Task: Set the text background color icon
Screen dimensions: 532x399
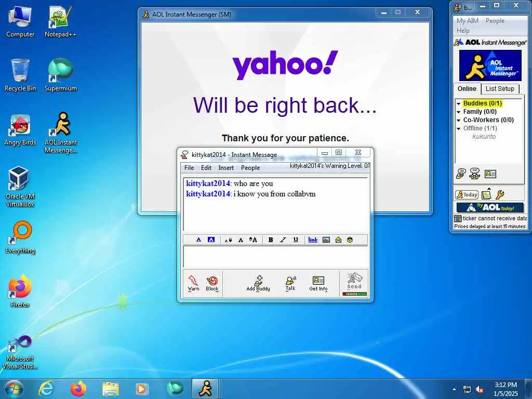Action: pos(211,240)
